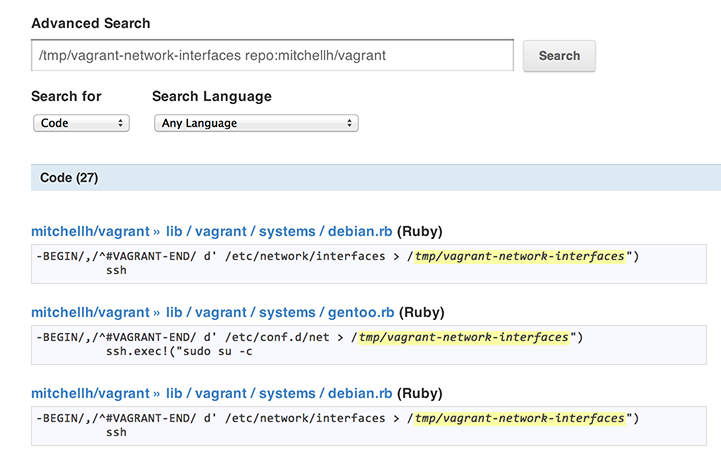Screen dimensions: 721x460
Task: Click vagrant folder link in gentoo.rb result
Action: click(x=221, y=312)
